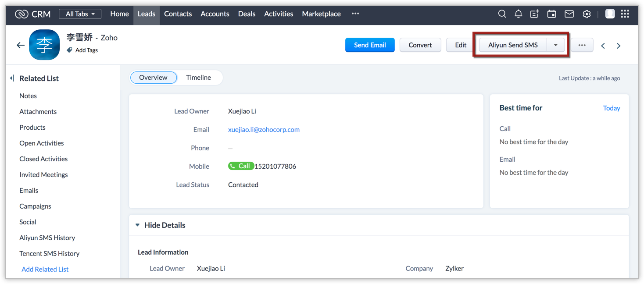Click the Lead Information section heading
This screenshot has height=284, width=644.
click(x=163, y=252)
